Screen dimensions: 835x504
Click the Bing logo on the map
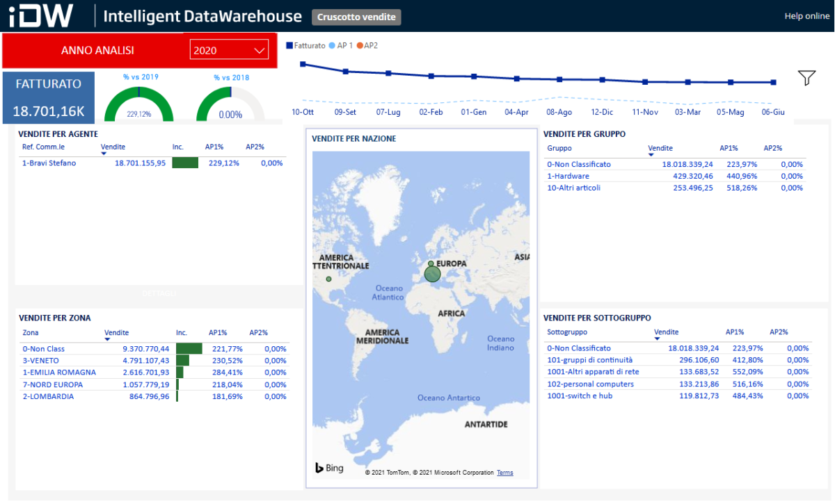click(329, 468)
